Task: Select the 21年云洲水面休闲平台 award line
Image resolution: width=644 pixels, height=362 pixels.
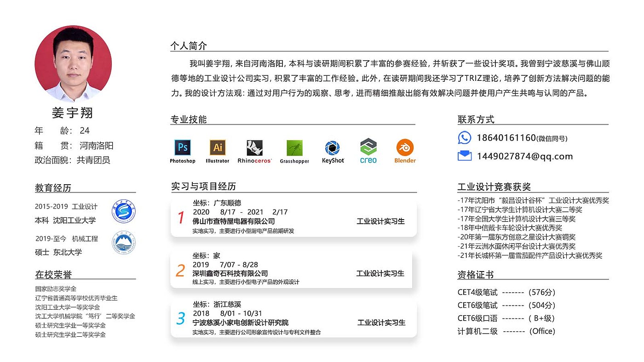Action: click(x=517, y=246)
